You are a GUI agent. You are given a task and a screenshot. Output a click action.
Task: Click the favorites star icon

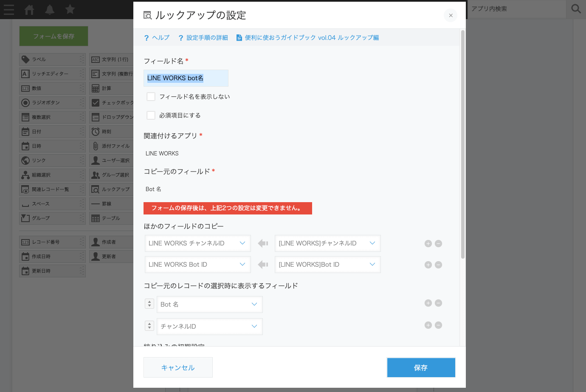click(70, 9)
